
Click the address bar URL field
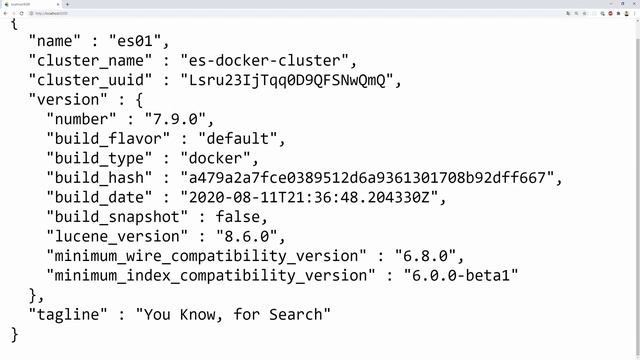[286, 13]
